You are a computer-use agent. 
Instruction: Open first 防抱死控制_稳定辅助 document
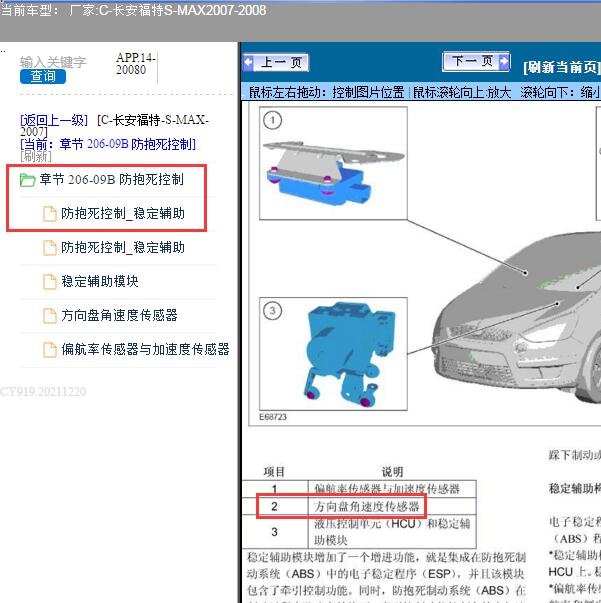click(x=123, y=213)
